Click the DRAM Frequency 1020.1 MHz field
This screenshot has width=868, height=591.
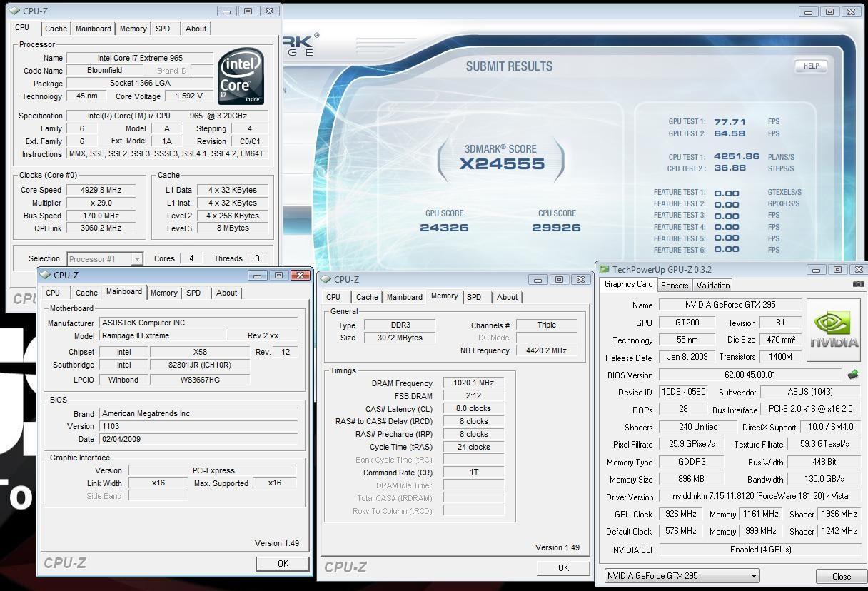473,383
